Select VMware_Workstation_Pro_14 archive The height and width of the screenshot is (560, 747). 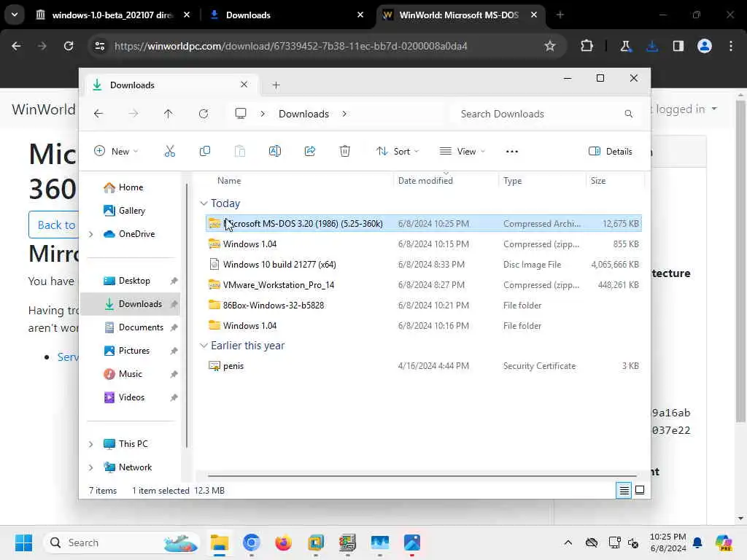[424, 285]
